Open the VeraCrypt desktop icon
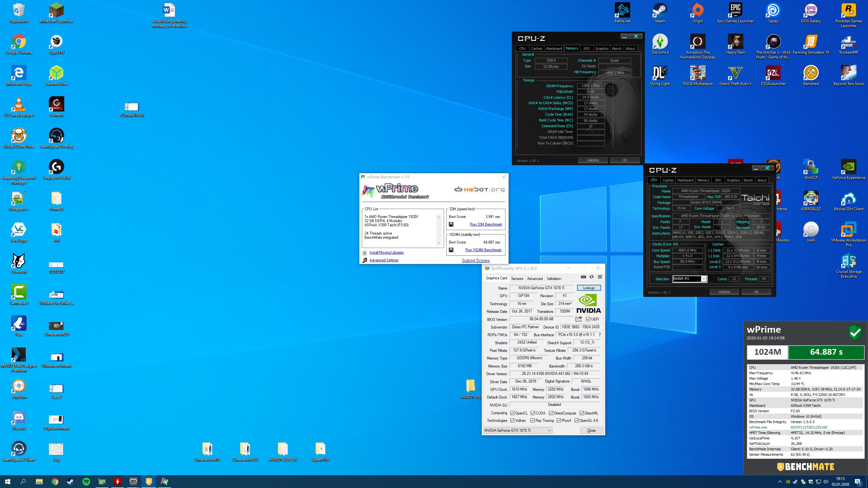Viewport: 868px width, 488px height. click(x=19, y=233)
